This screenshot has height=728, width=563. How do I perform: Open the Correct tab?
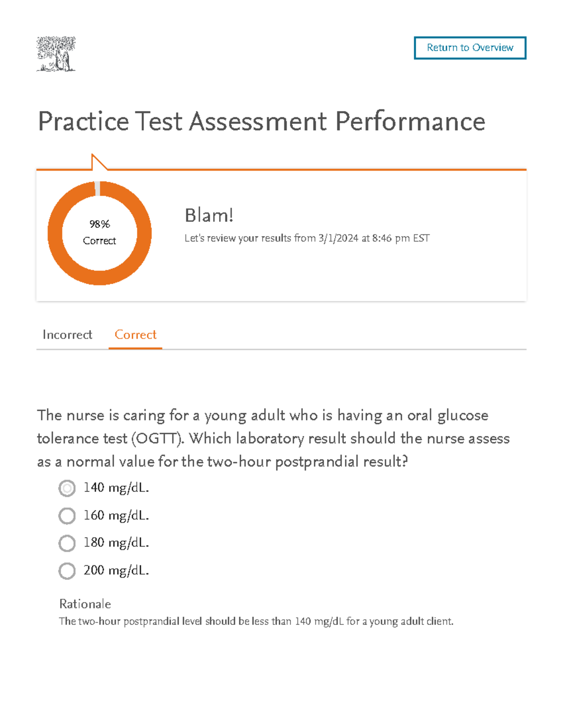pos(136,335)
